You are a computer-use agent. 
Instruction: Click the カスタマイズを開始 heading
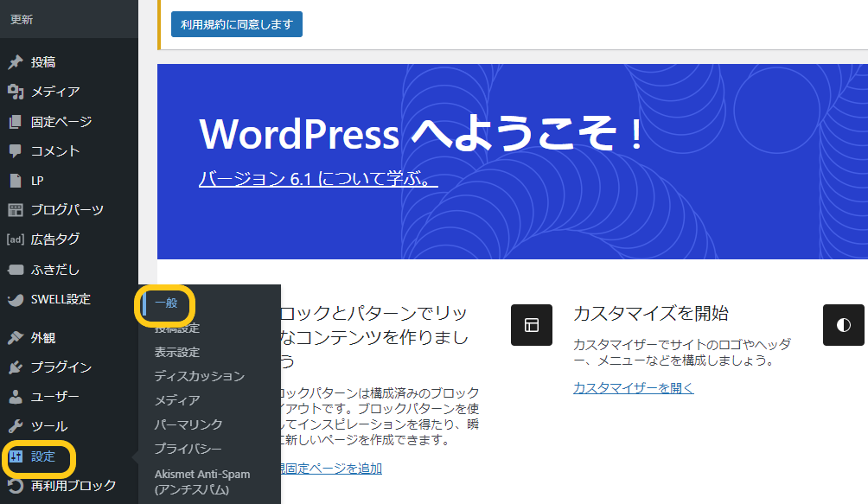pyautogui.click(x=650, y=313)
